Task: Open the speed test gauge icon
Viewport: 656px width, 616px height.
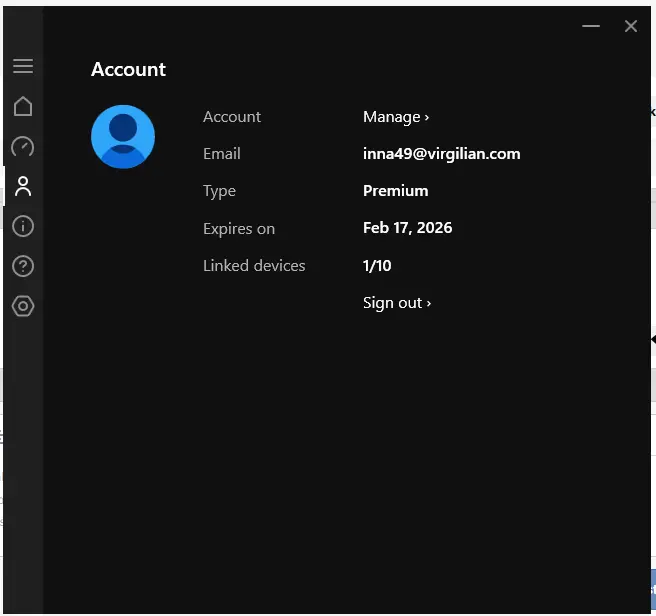Action: pos(23,146)
